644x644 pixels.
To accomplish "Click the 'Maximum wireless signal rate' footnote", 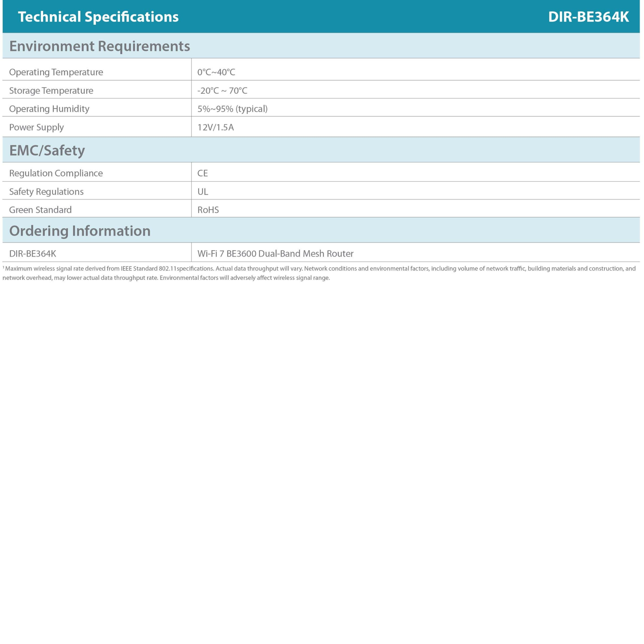I will click(x=319, y=273).
